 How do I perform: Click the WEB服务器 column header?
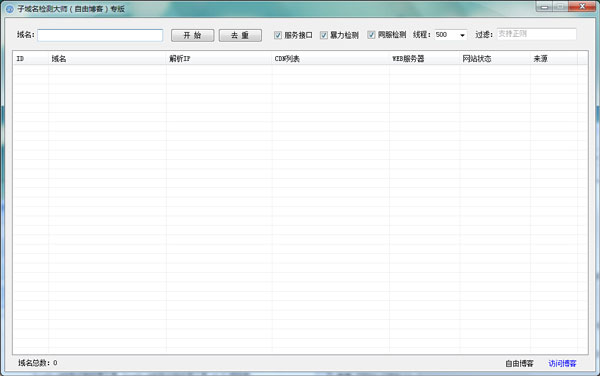[x=425, y=59]
